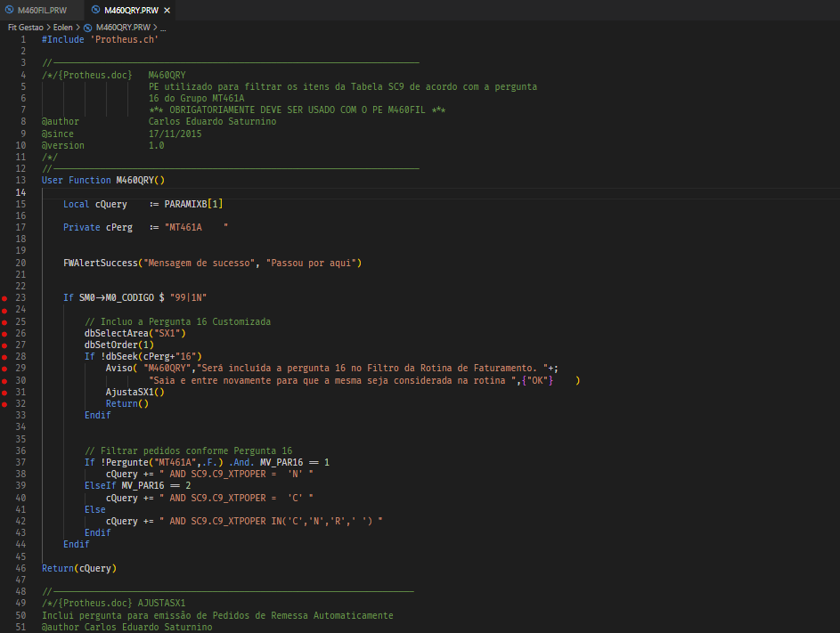Toggle the breakpoint on line 24
This screenshot has width=840, height=633.
(4, 309)
